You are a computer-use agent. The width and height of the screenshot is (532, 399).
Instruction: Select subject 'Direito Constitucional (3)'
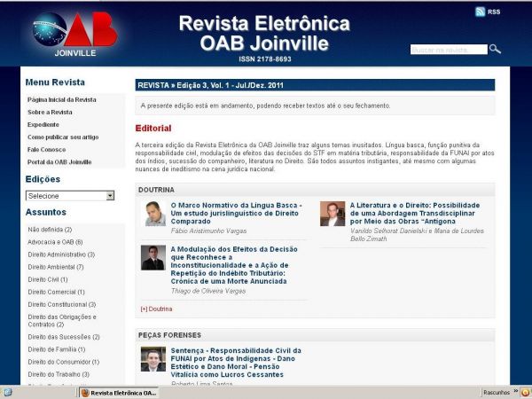coord(62,305)
